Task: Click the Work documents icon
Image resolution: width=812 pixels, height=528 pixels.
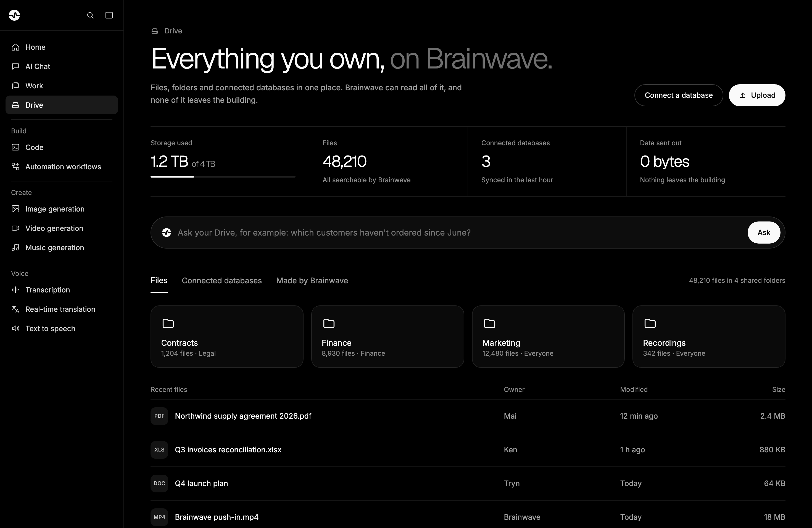Action: (x=15, y=86)
